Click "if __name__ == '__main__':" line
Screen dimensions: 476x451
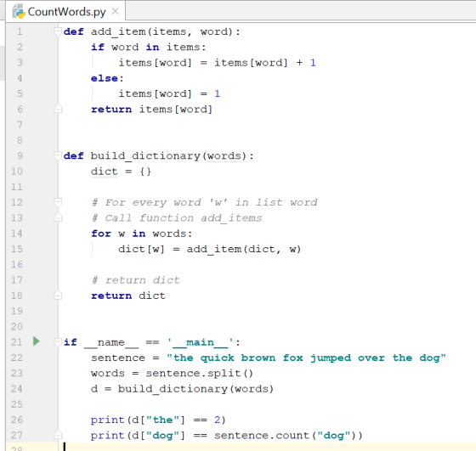pyautogui.click(x=152, y=342)
